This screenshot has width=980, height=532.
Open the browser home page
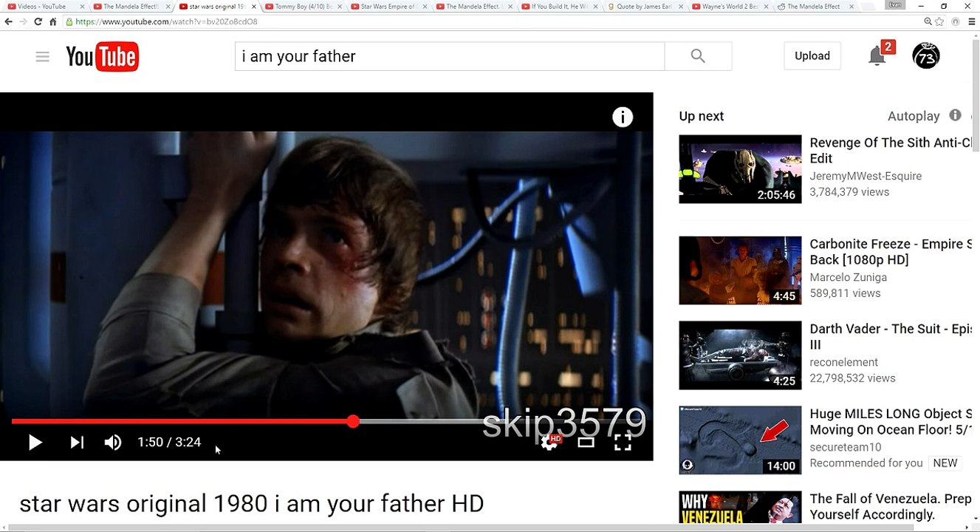pos(53,21)
